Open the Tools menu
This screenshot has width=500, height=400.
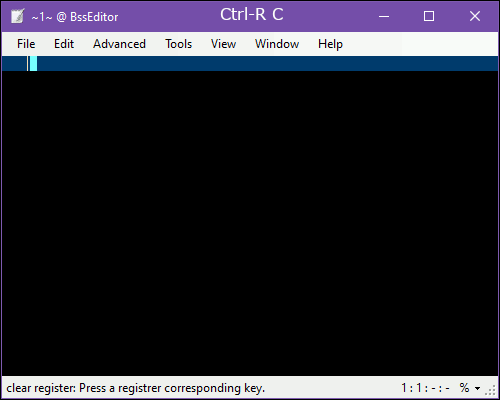179,44
